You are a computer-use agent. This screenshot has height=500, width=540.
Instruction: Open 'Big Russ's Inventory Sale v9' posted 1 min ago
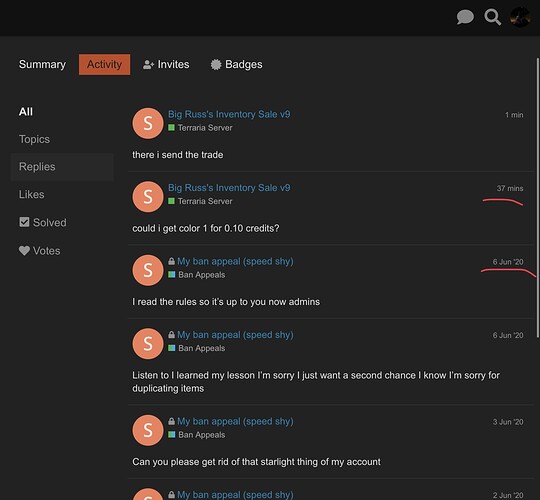click(x=229, y=114)
